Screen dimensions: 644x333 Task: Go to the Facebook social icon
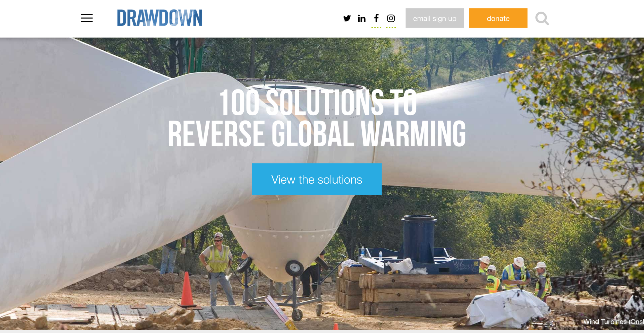pos(376,18)
